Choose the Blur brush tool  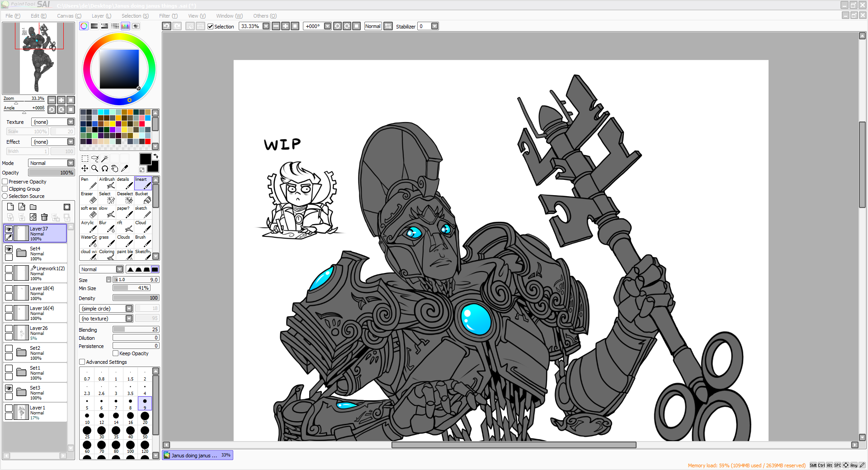pos(107,226)
